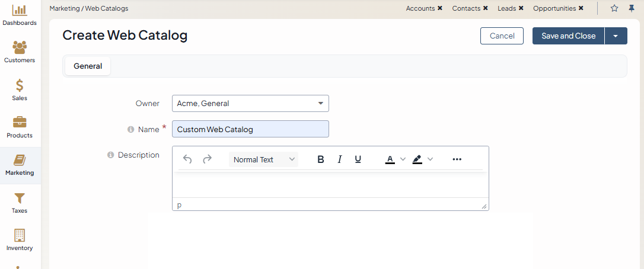This screenshot has height=269, width=644.
Task: Expand Save and Close options arrow
Action: tap(616, 36)
